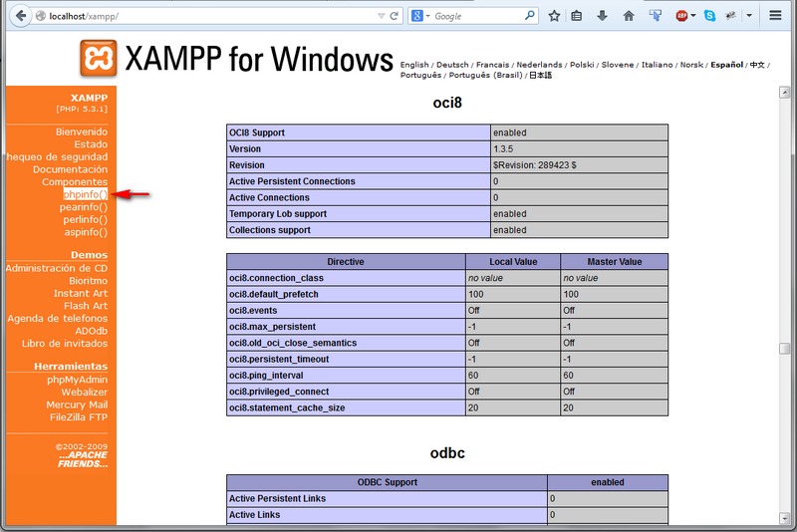Launch phpMyAdmin from the sidebar
797x532 pixels.
click(78, 380)
